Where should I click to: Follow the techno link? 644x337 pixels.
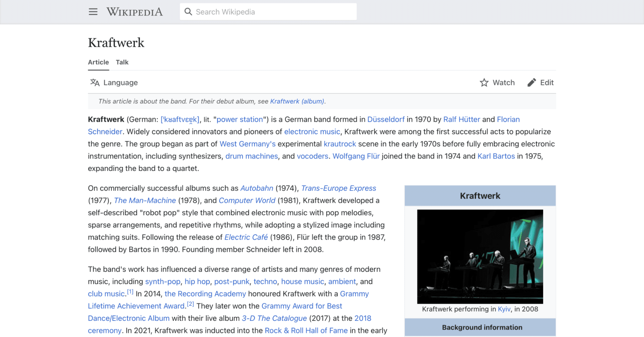[x=265, y=282]
